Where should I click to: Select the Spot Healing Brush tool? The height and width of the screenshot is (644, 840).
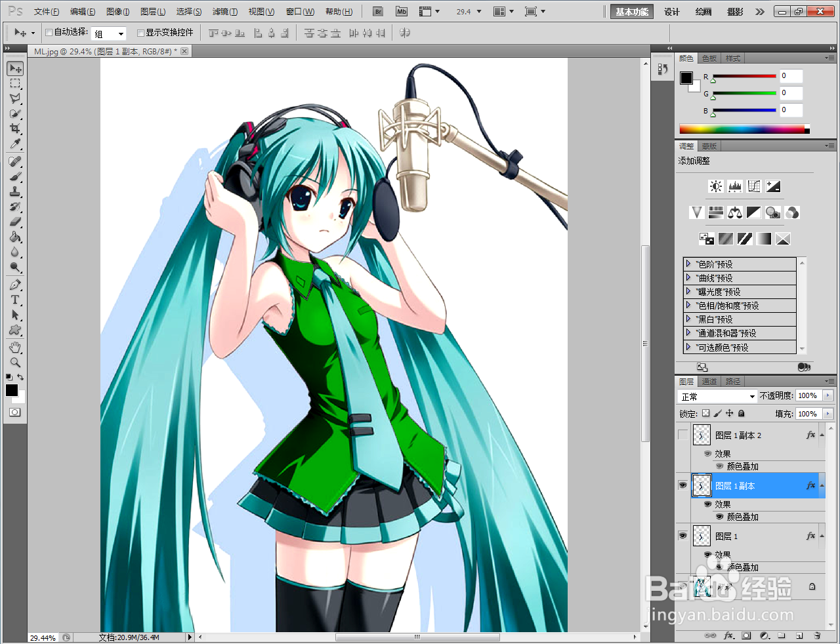pyautogui.click(x=15, y=161)
